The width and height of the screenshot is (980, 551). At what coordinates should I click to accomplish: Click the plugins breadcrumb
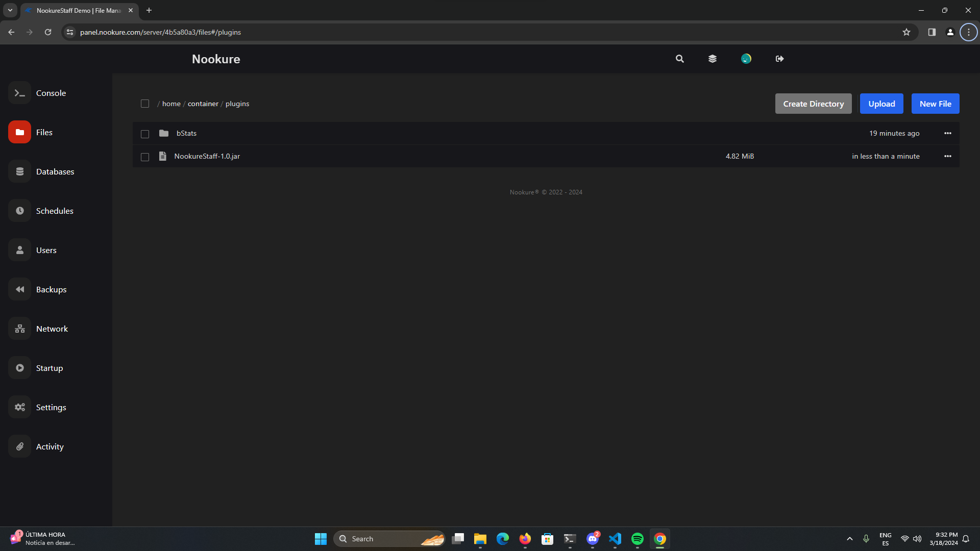[x=237, y=104]
